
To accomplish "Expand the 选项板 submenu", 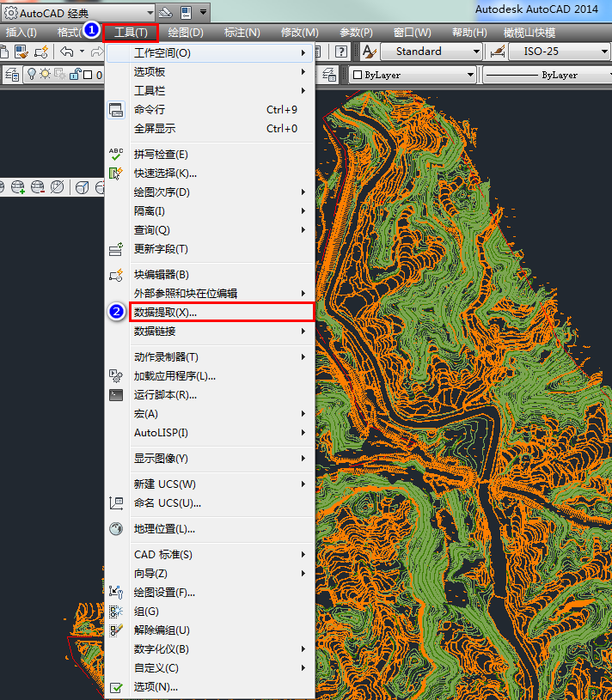I will 211,72.
